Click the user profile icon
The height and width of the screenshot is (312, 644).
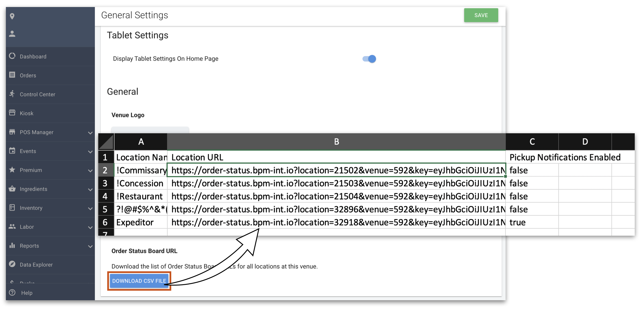click(12, 34)
